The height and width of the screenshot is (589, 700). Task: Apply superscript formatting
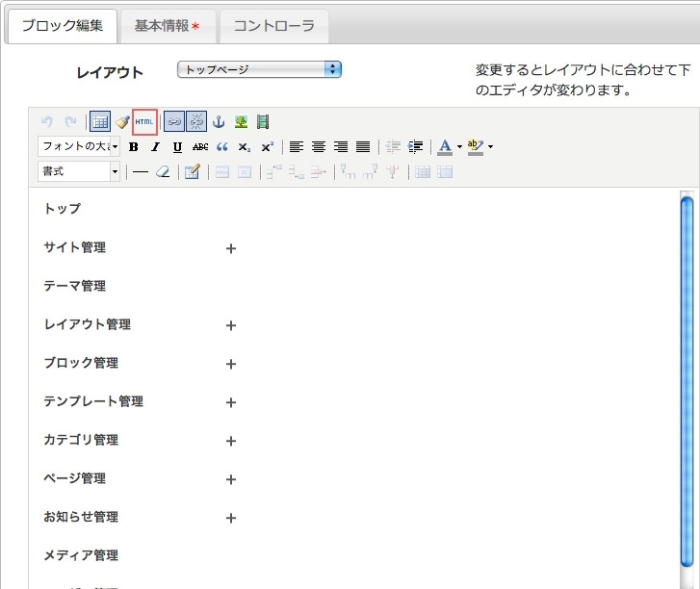point(267,147)
